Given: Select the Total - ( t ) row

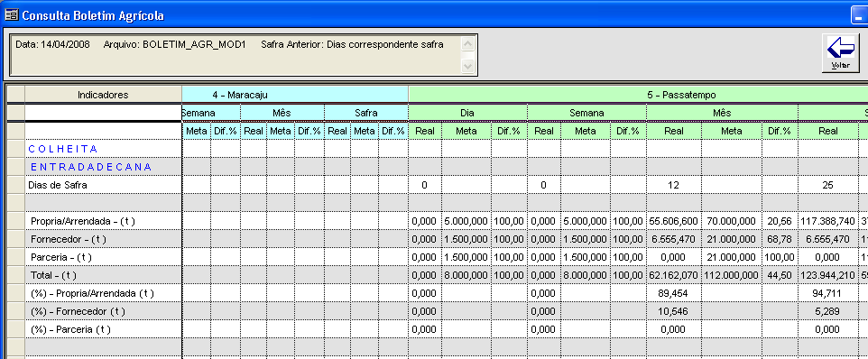Looking at the screenshot, I should point(103,275).
